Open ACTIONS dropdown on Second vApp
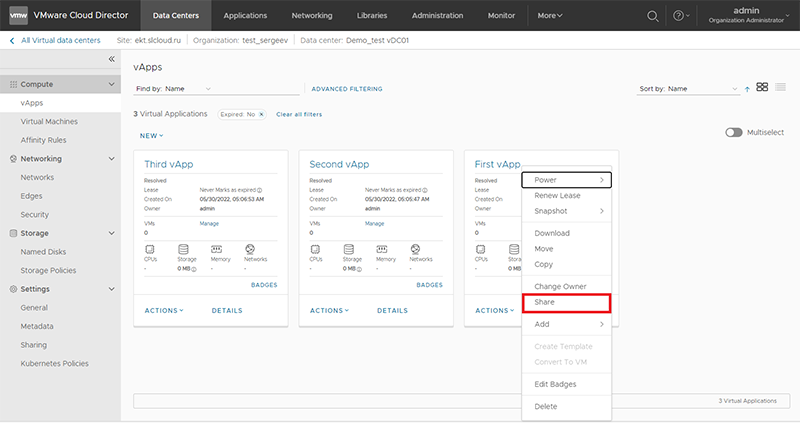This screenshot has width=800, height=423. tap(329, 310)
